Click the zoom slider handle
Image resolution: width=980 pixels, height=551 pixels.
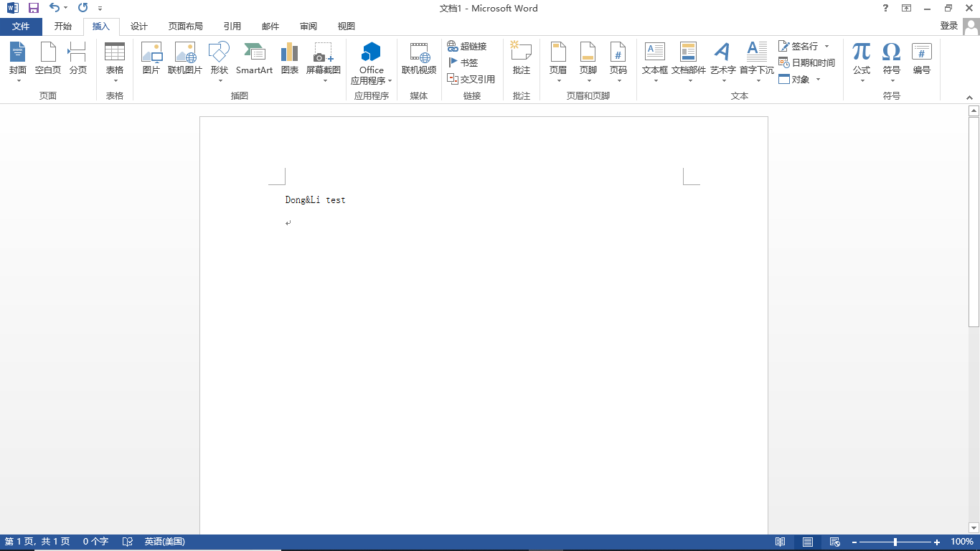point(895,542)
